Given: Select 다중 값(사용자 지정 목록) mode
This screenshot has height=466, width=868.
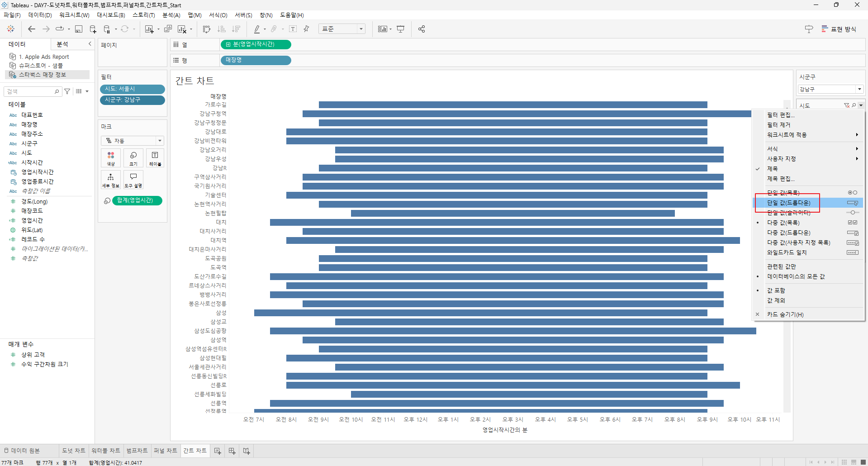Looking at the screenshot, I should [808, 243].
